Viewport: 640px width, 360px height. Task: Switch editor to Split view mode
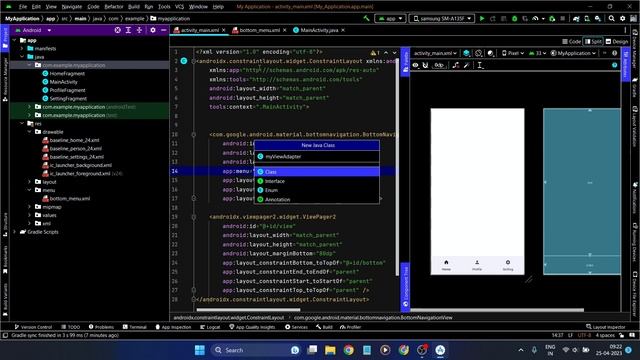(593, 42)
